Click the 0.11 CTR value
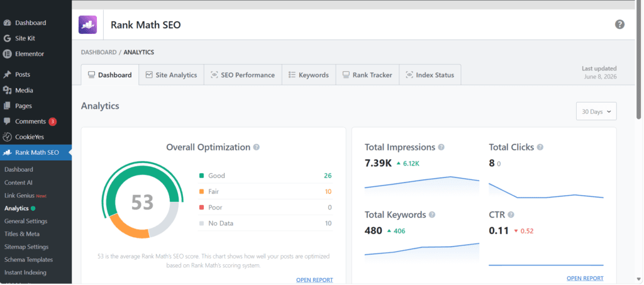Image resolution: width=644 pixels, height=285 pixels. (x=499, y=231)
